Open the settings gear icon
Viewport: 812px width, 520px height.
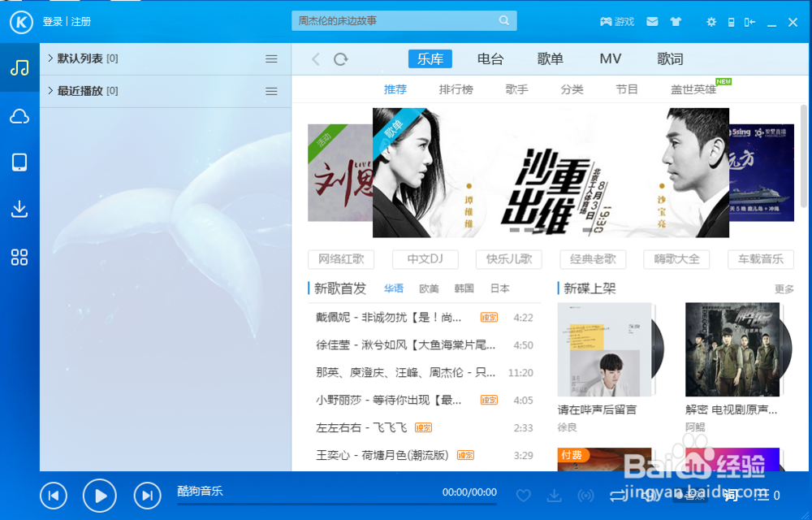click(711, 22)
